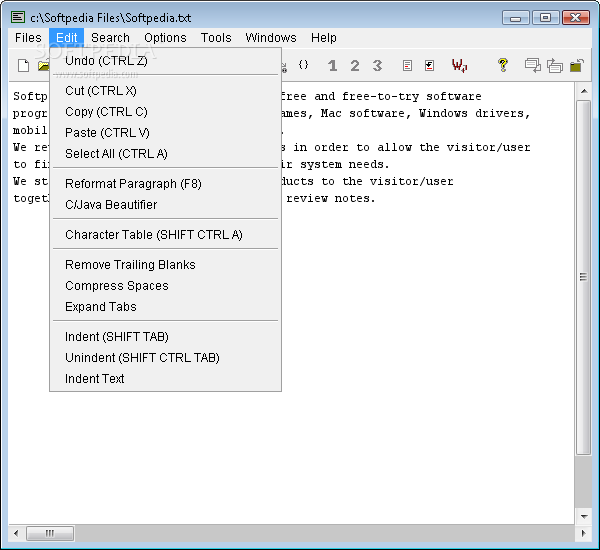Open the Search menu
The height and width of the screenshot is (550, 600).
click(x=110, y=38)
